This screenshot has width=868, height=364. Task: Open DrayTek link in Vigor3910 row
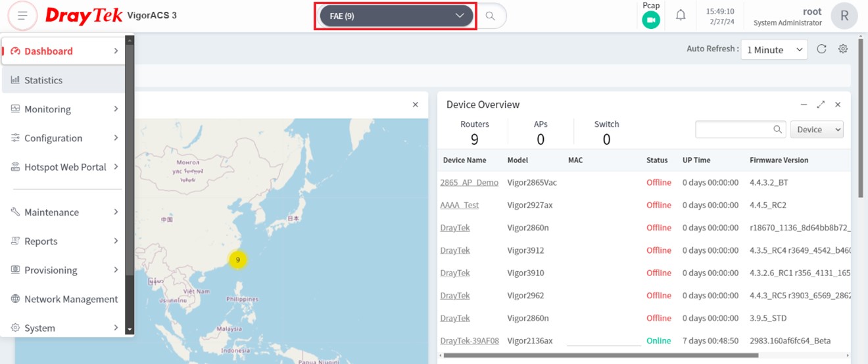(455, 273)
